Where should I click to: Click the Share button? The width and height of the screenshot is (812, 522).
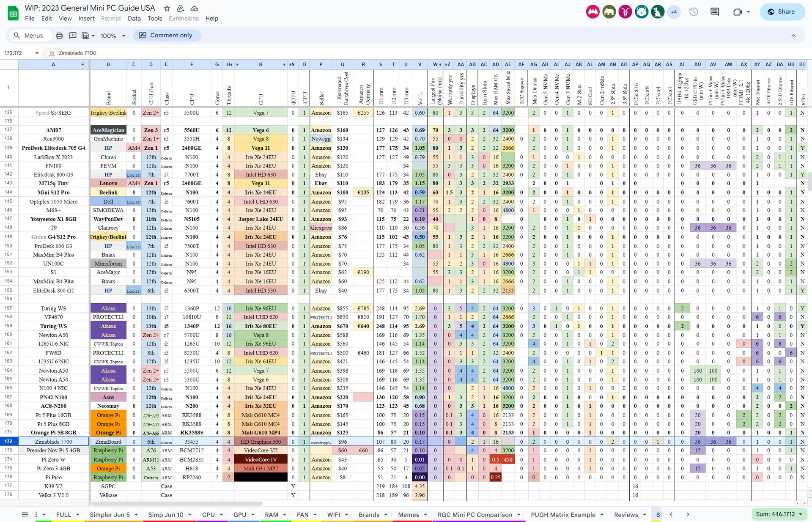coord(782,12)
